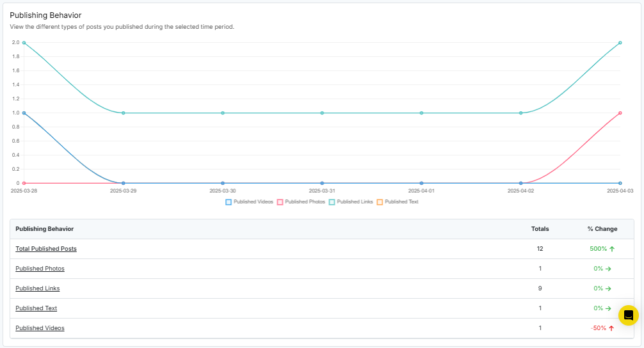
Task: Click the 2025-03-31 axis date label
Action: 322,191
